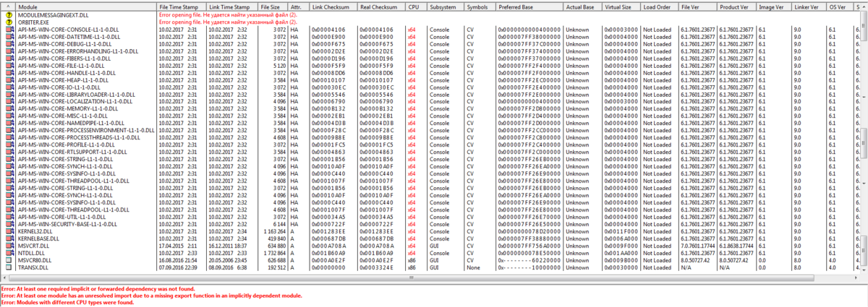Select the API-MS-WIN-CORE-IO-L1-1-0.DLL row name

click(x=59, y=87)
